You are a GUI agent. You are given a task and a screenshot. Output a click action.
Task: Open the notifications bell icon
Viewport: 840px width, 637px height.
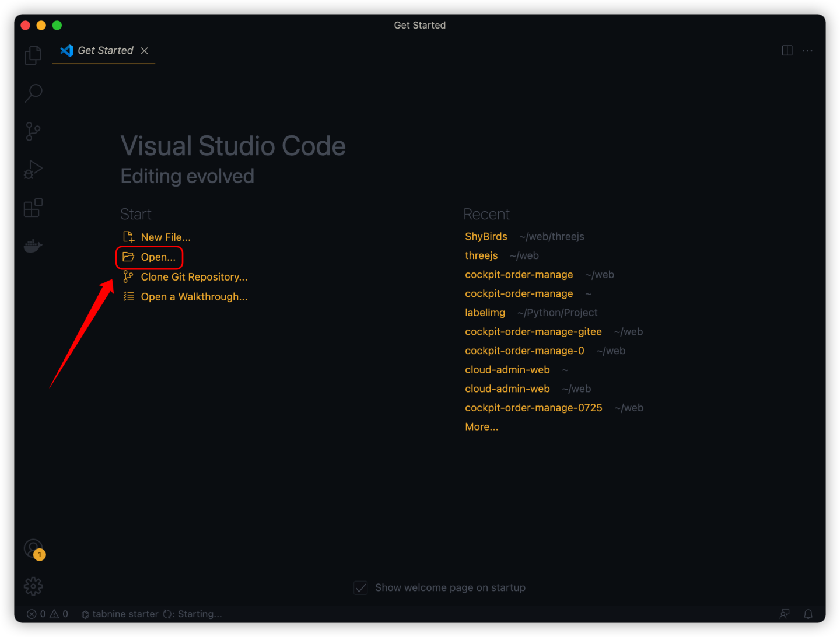point(808,614)
